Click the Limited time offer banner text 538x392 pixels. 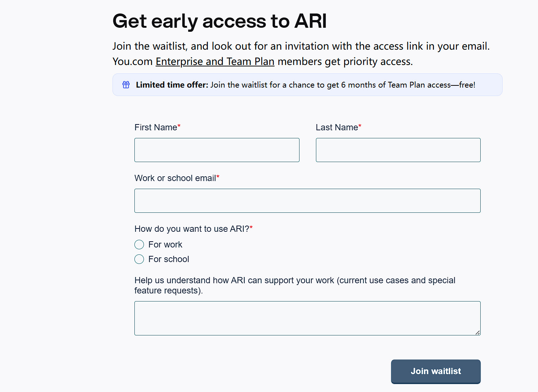pos(305,85)
